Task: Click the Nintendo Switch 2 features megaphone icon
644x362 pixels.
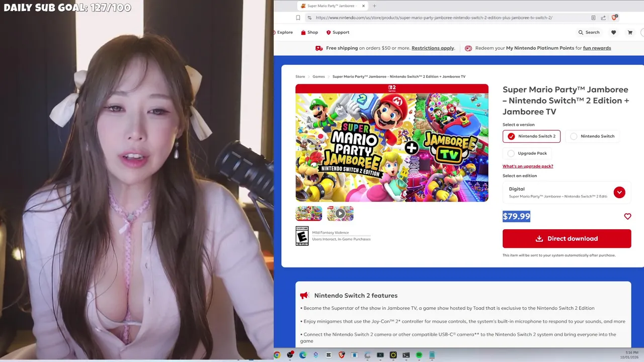Action: point(304,296)
